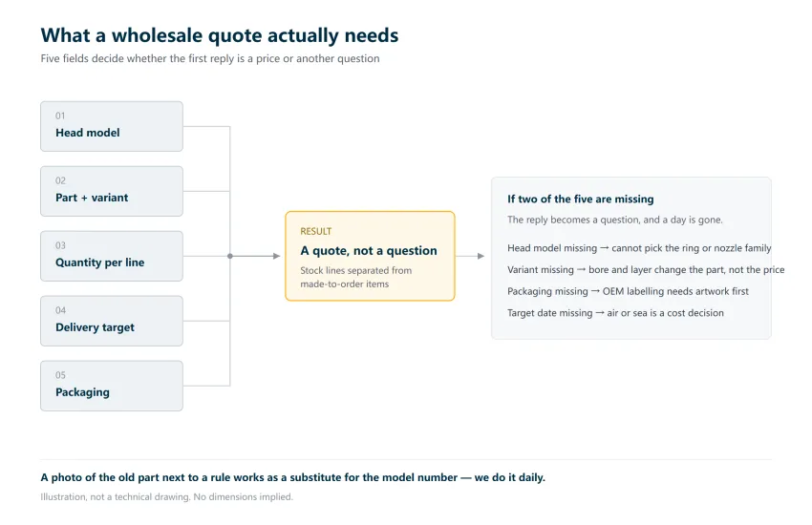Select the 04 Delivery target box
The width and height of the screenshot is (812, 525).
tap(112, 321)
